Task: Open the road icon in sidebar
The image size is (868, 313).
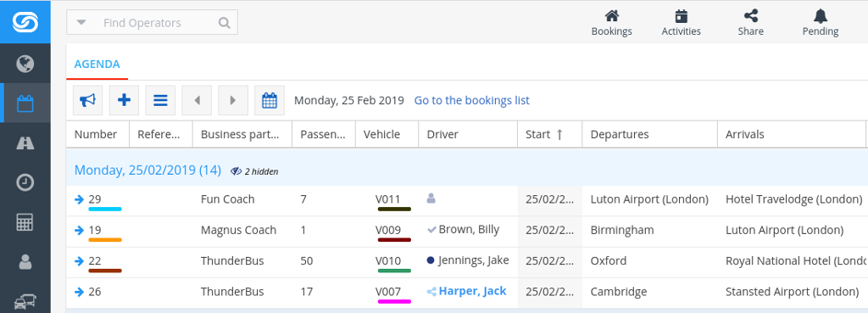Action: [x=25, y=143]
